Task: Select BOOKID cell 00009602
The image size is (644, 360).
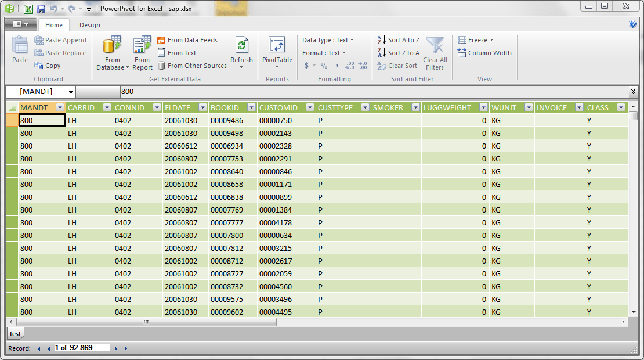Action: tap(233, 312)
